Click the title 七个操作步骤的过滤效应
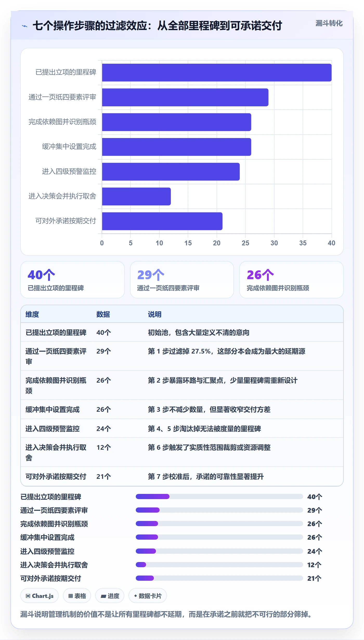Viewport: 364px width, 640px height. [x=90, y=26]
